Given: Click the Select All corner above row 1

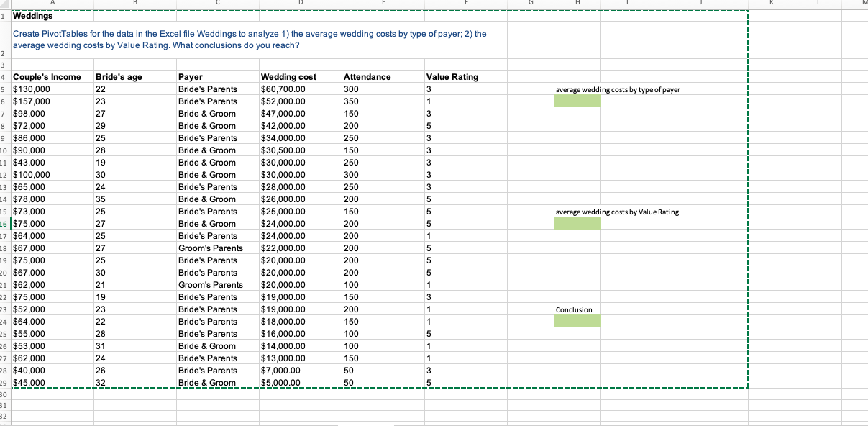Looking at the screenshot, I should click(x=4, y=4).
